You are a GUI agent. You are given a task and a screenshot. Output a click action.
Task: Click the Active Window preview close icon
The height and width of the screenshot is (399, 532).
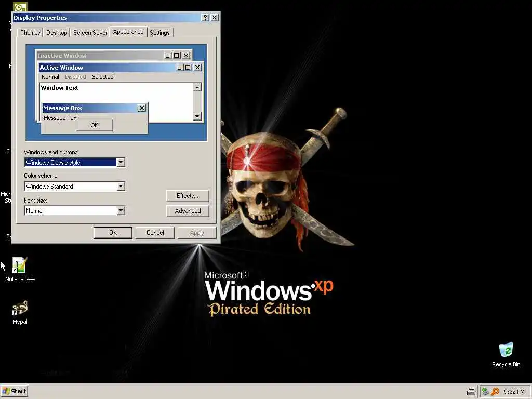[197, 68]
